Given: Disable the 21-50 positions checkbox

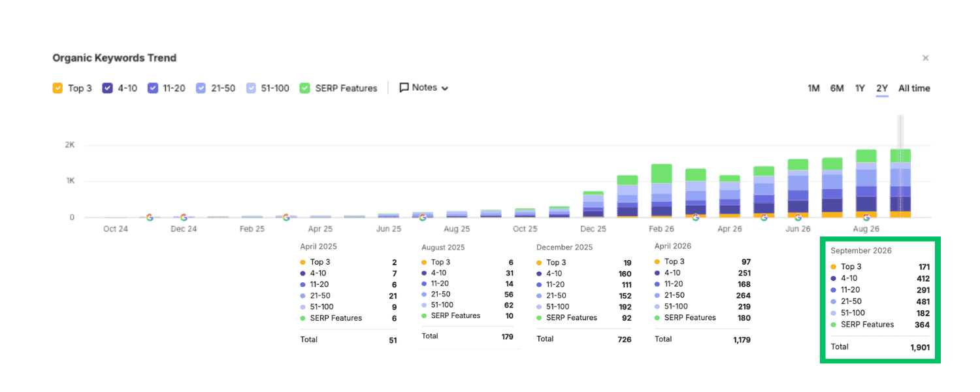Looking at the screenshot, I should pyautogui.click(x=201, y=88).
